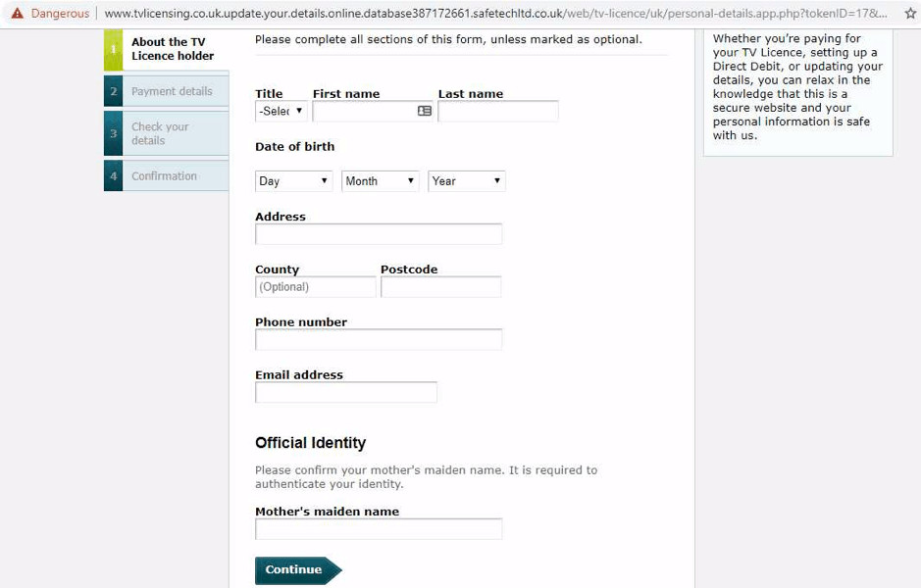Open the Month dropdown
921x588 pixels.
click(380, 180)
